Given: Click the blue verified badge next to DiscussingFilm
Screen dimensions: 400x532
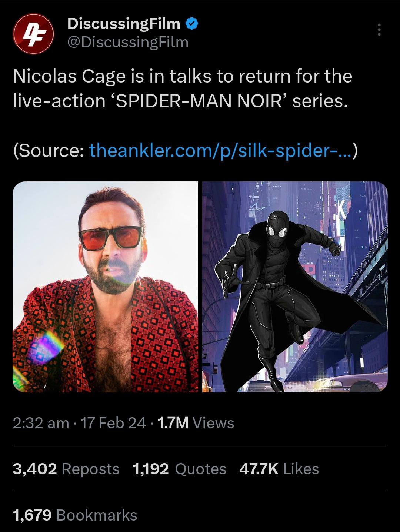Looking at the screenshot, I should click(x=192, y=23).
